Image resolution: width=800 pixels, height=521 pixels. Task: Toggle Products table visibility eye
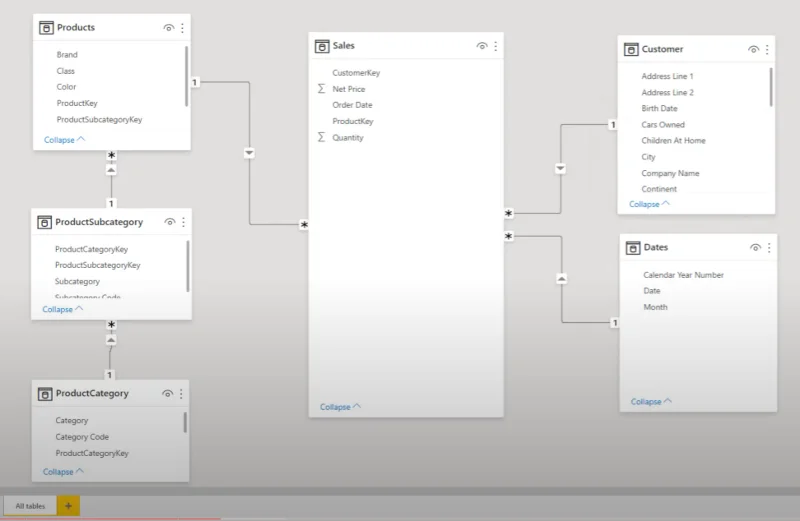[x=168, y=28]
